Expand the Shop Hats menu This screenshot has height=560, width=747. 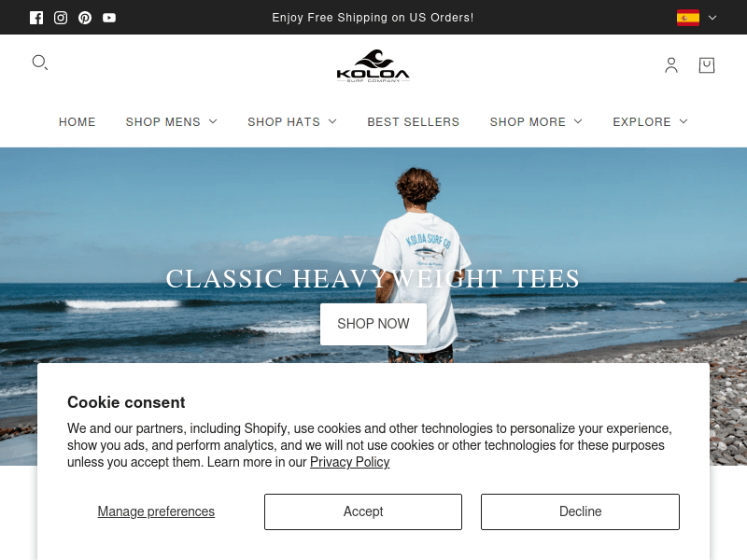292,122
